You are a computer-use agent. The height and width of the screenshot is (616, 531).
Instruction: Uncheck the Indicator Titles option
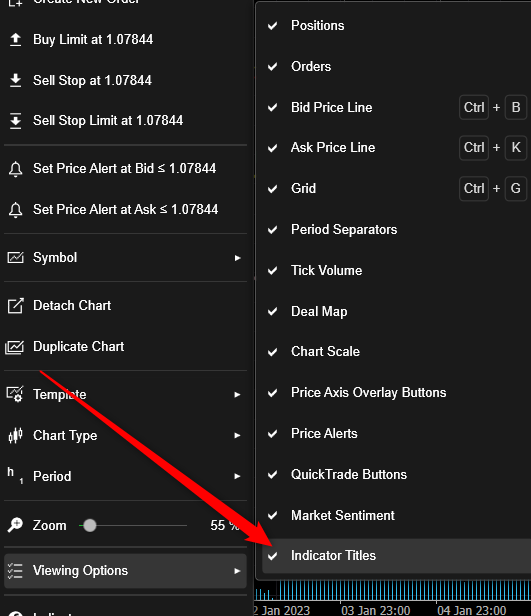(396, 556)
